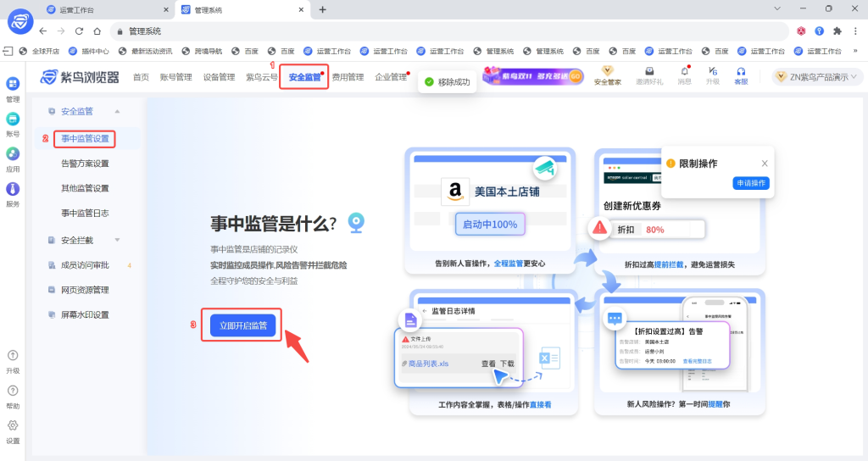Viewport: 868px width, 461px height.
Task: Open 客服 headset support icon
Action: coord(741,71)
